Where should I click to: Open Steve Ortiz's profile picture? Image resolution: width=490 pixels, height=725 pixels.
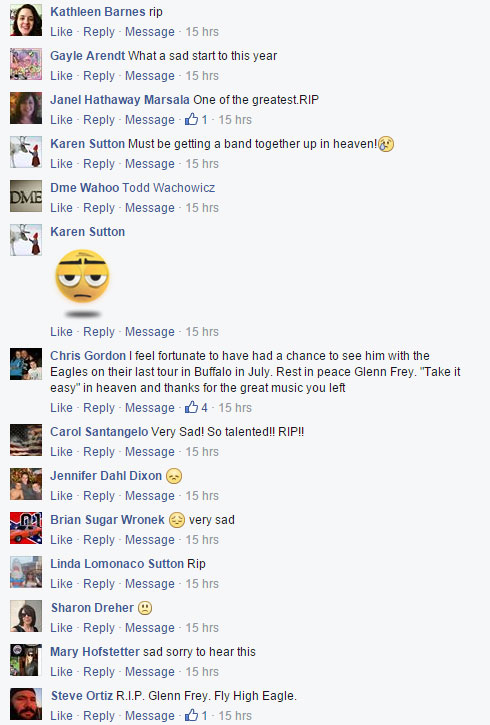[x=26, y=704]
